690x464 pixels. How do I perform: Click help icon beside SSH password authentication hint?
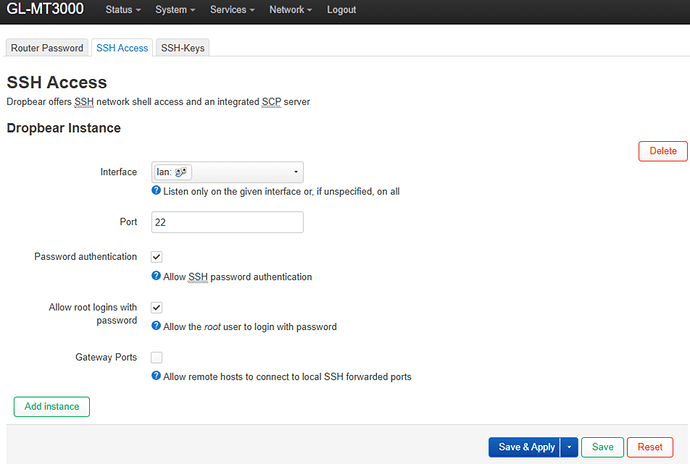(x=156, y=277)
